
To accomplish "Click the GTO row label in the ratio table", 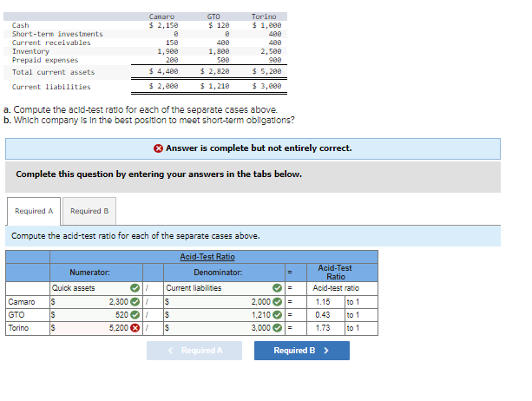I will pyautogui.click(x=16, y=315).
